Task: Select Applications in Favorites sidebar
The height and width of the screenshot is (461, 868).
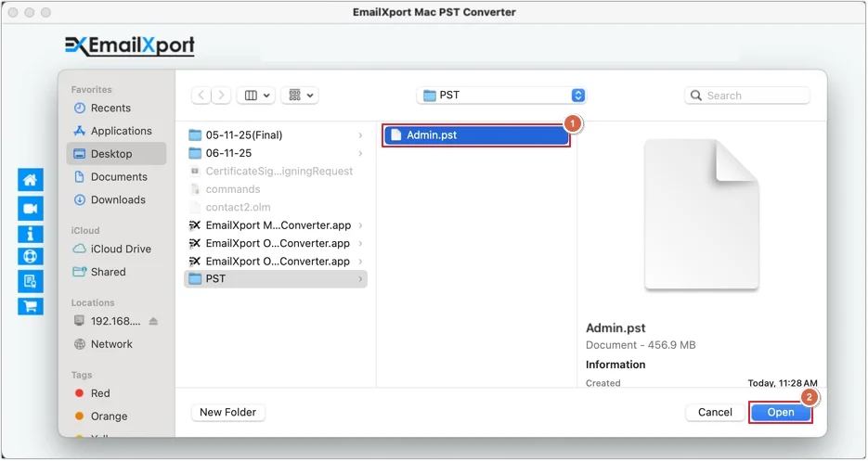Action: [121, 131]
